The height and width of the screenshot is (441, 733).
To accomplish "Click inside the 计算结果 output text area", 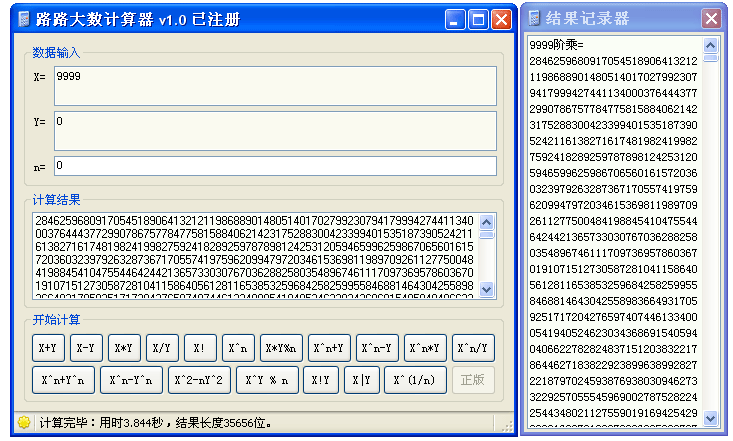I will [x=255, y=256].
